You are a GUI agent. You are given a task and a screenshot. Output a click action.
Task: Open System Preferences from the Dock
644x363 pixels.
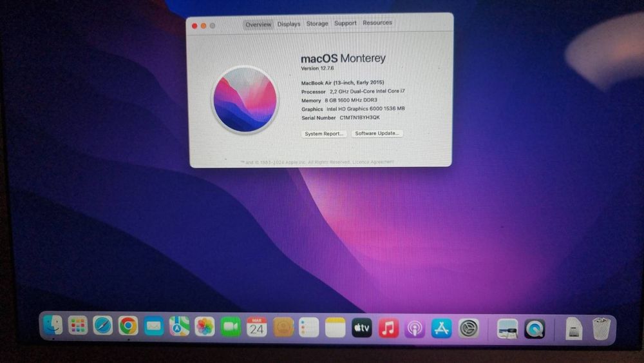469,329
